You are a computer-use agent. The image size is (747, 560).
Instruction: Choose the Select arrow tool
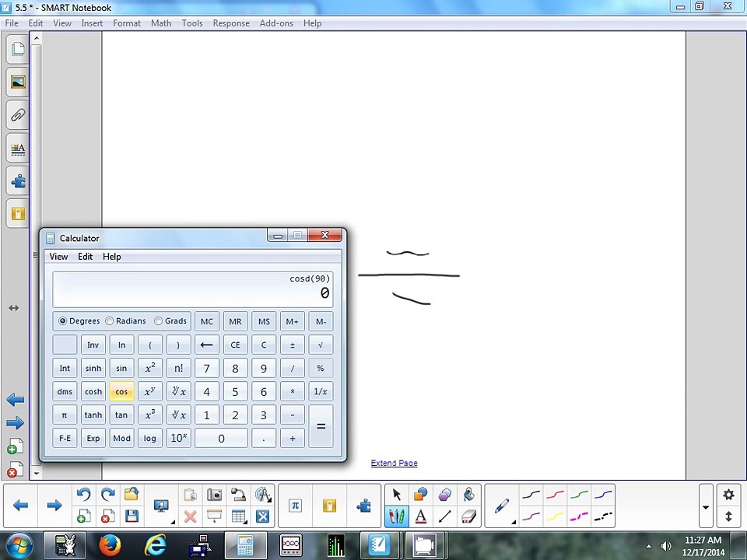coord(396,495)
